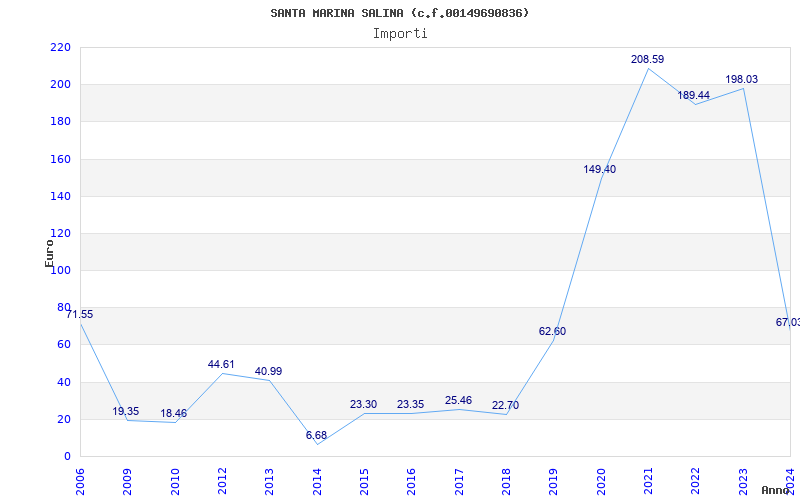The image size is (800, 500).
Task: Click the 2018 x-axis year label
Action: (x=506, y=482)
